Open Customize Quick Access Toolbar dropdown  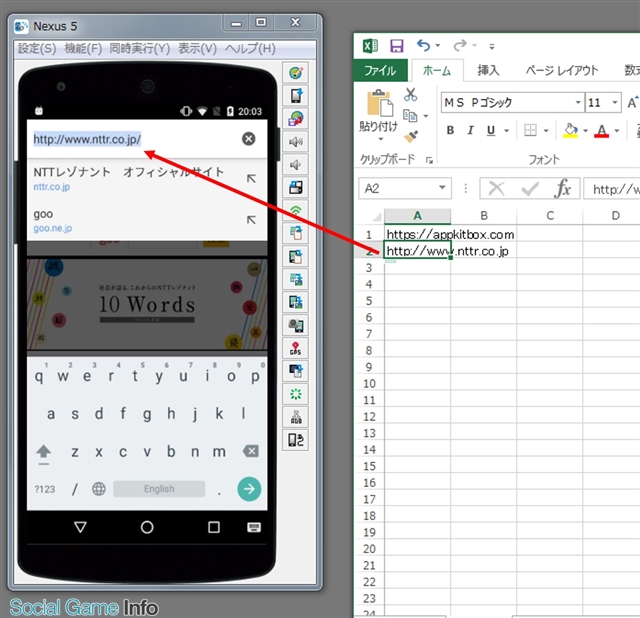coord(492,46)
